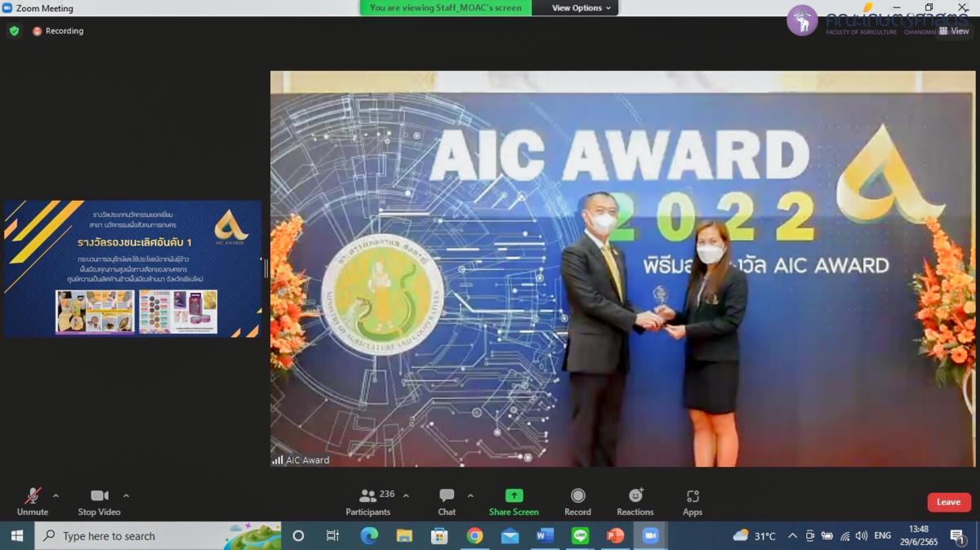
Task: Leave the meeting
Action: pyautogui.click(x=949, y=502)
